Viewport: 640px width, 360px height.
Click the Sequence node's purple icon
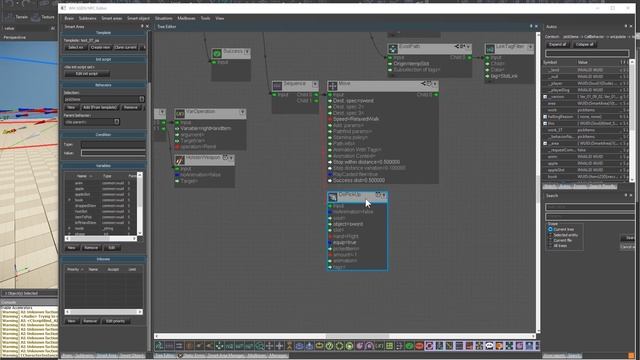point(277,85)
